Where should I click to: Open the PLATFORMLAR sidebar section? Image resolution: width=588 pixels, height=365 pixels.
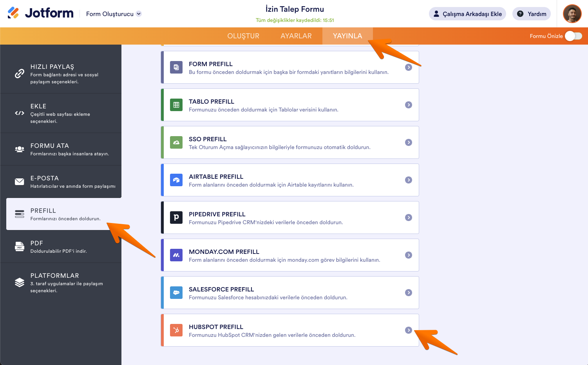coord(61,282)
